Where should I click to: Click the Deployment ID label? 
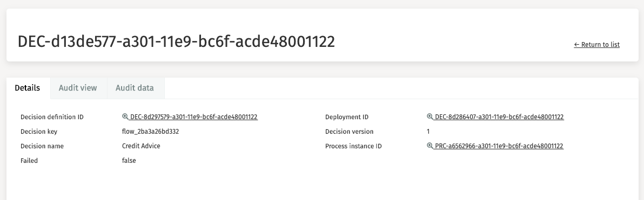[x=347, y=117]
